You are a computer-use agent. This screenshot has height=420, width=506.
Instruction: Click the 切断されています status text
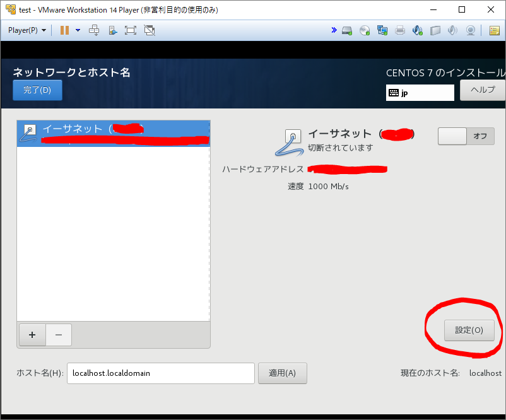click(x=341, y=148)
